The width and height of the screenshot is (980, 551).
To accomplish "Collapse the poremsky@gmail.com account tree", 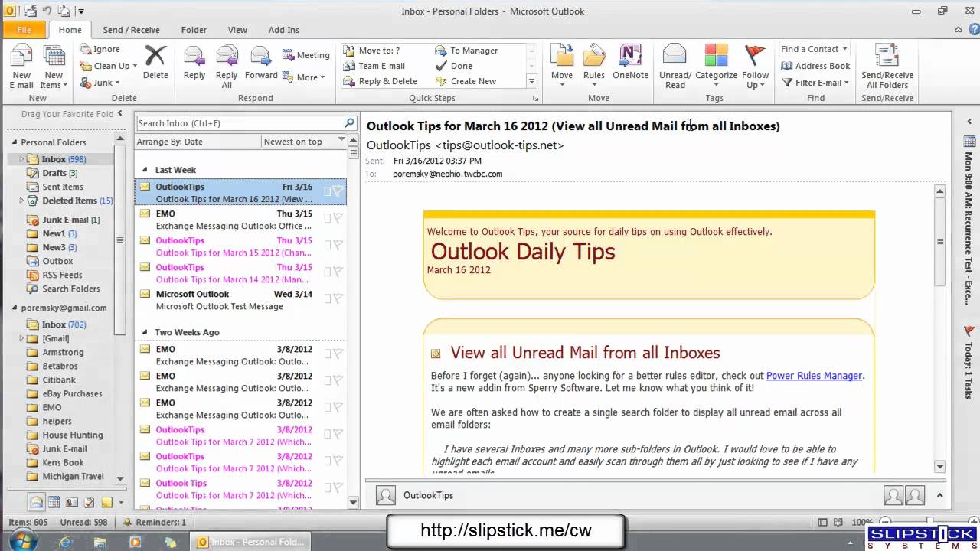I will pyautogui.click(x=14, y=308).
